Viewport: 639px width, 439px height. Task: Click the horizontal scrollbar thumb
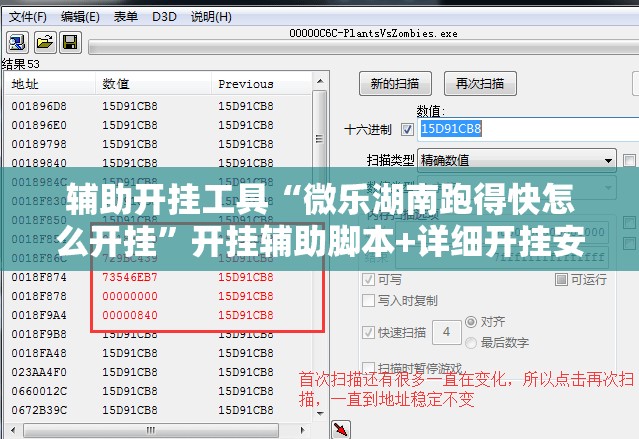click(151, 430)
